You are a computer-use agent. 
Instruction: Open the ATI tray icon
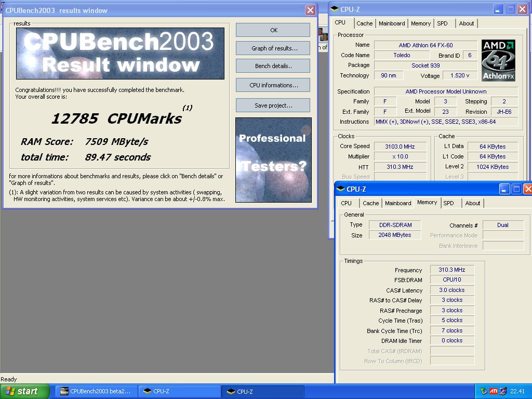coord(494,392)
